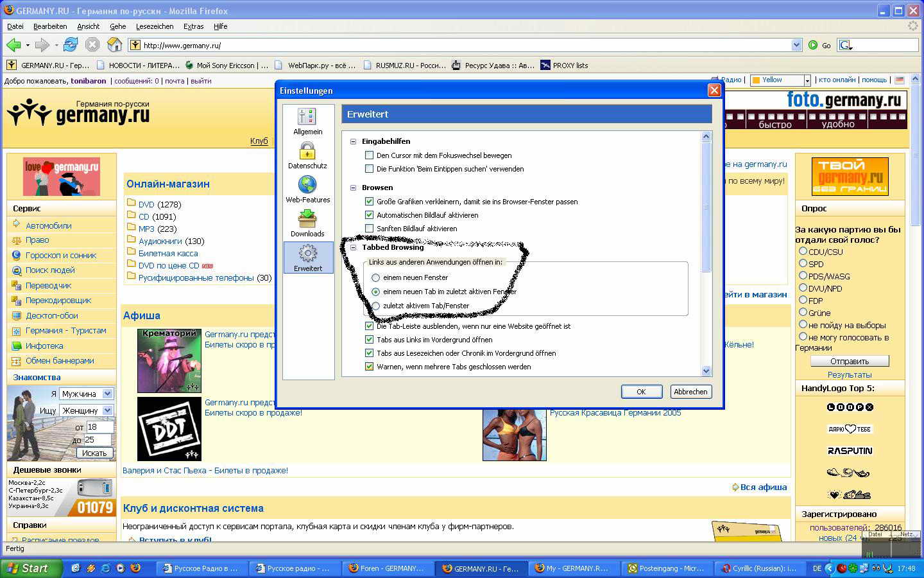Click the Stop loading icon
924x578 pixels.
[92, 44]
